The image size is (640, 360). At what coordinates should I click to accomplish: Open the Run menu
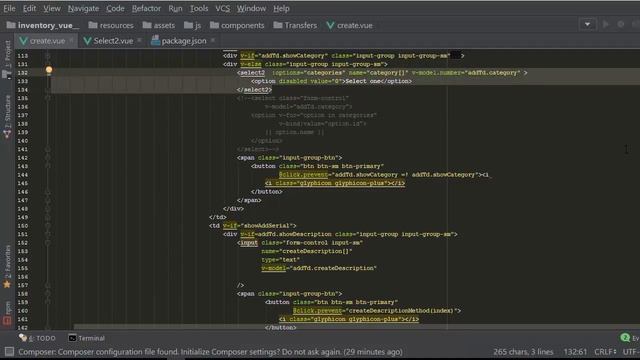click(175, 8)
